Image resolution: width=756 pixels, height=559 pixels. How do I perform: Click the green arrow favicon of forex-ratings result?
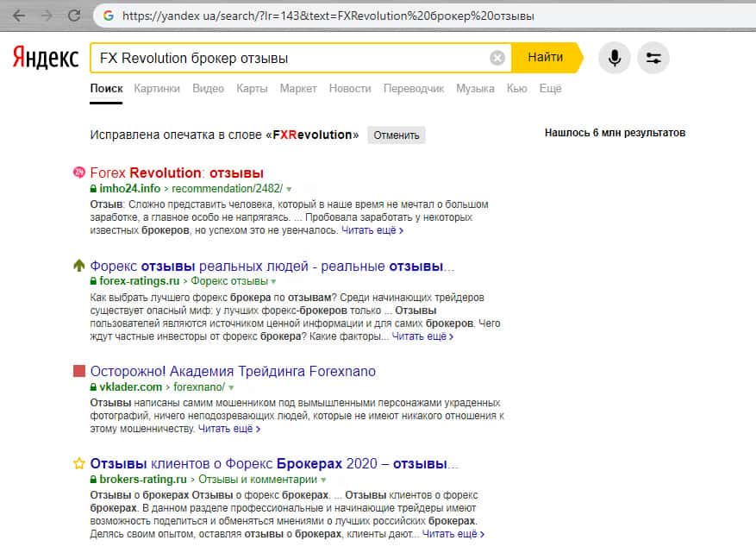[79, 266]
